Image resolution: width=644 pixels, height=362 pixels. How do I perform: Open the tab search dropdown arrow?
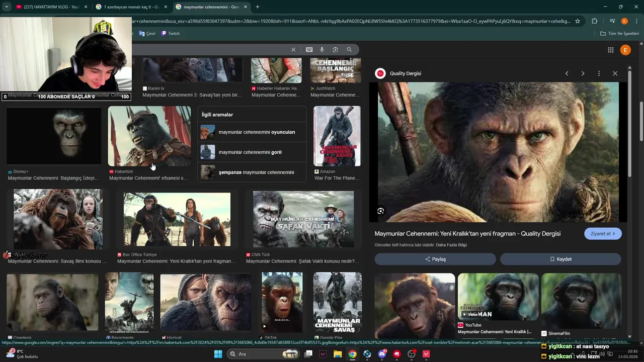[7, 7]
